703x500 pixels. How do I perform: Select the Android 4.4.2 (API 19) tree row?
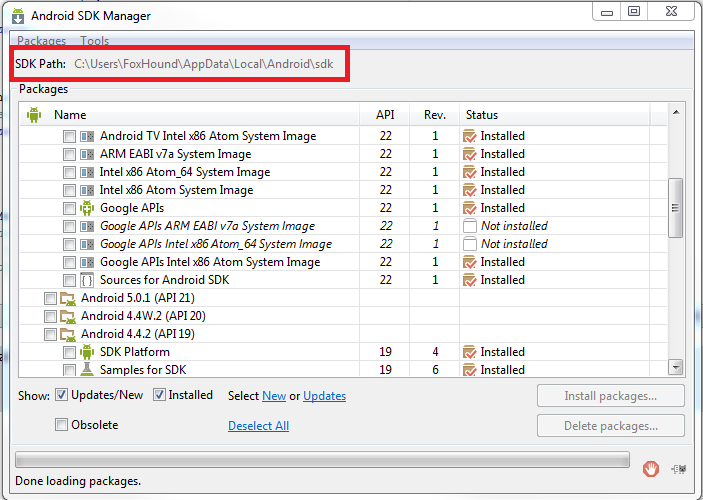point(343,334)
